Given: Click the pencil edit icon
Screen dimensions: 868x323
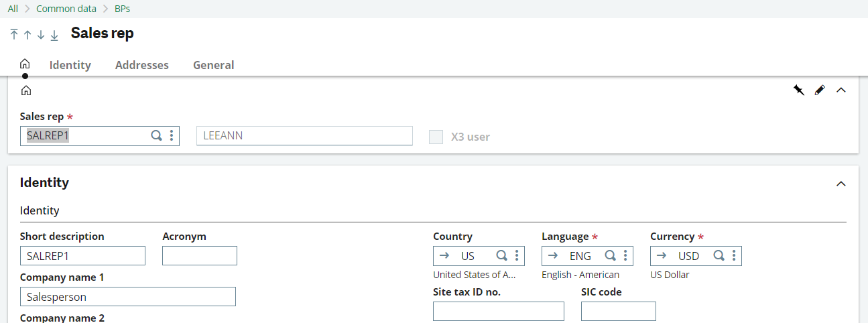Looking at the screenshot, I should (820, 90).
